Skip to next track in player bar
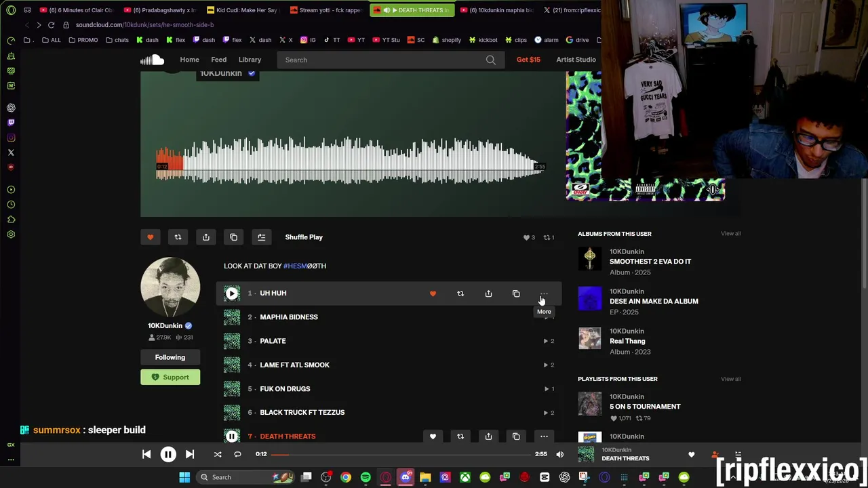This screenshot has height=488, width=868. pyautogui.click(x=190, y=454)
